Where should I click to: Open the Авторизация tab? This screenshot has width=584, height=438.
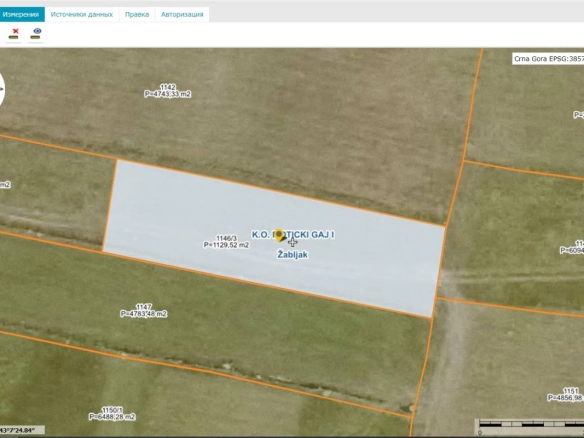[x=182, y=15]
